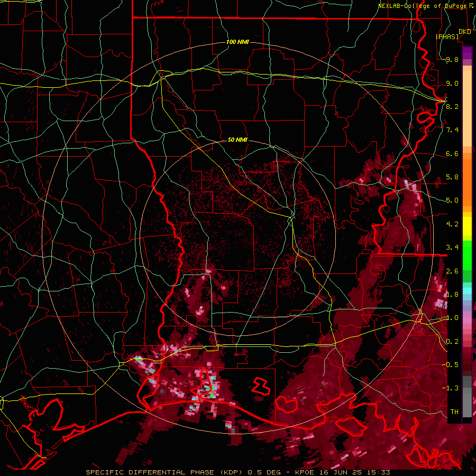The height and width of the screenshot is (476, 476).
Task: Click the "TH" threshold label on the scale
Action: [454, 412]
